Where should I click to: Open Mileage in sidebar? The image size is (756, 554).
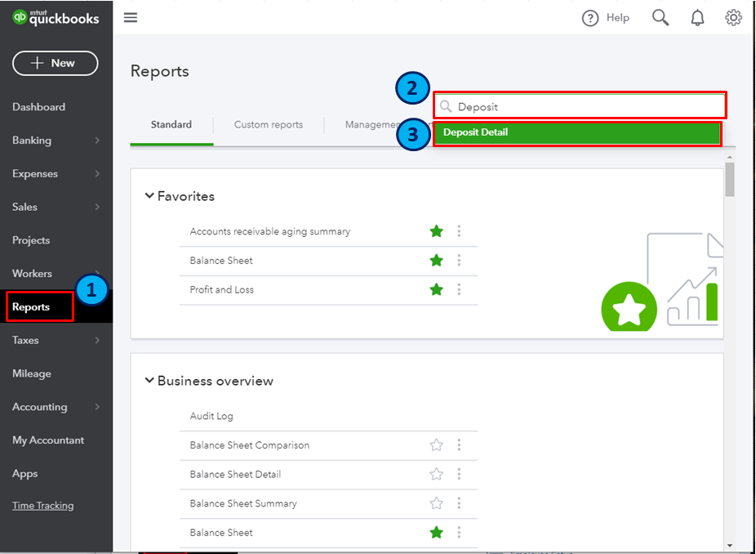coord(31,373)
